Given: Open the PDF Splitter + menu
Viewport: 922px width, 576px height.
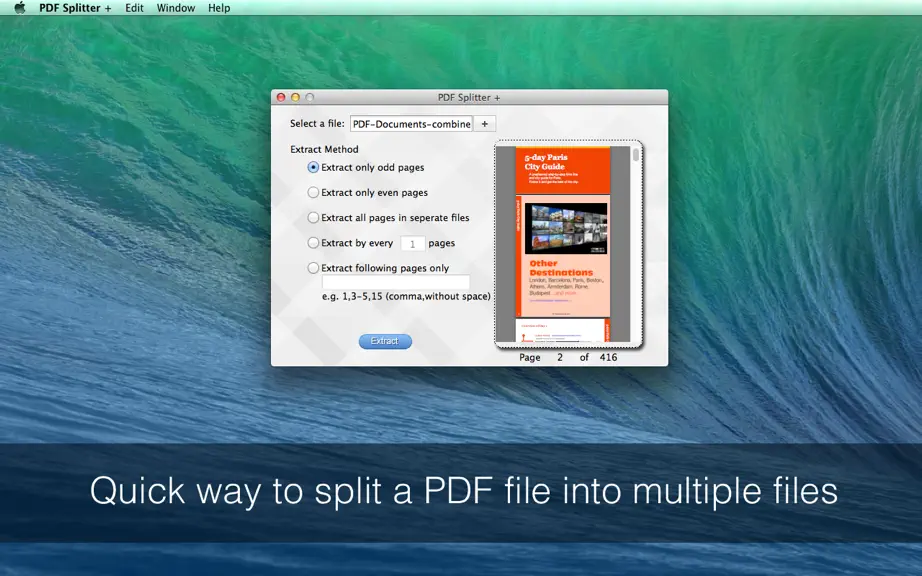Looking at the screenshot, I should coord(75,8).
